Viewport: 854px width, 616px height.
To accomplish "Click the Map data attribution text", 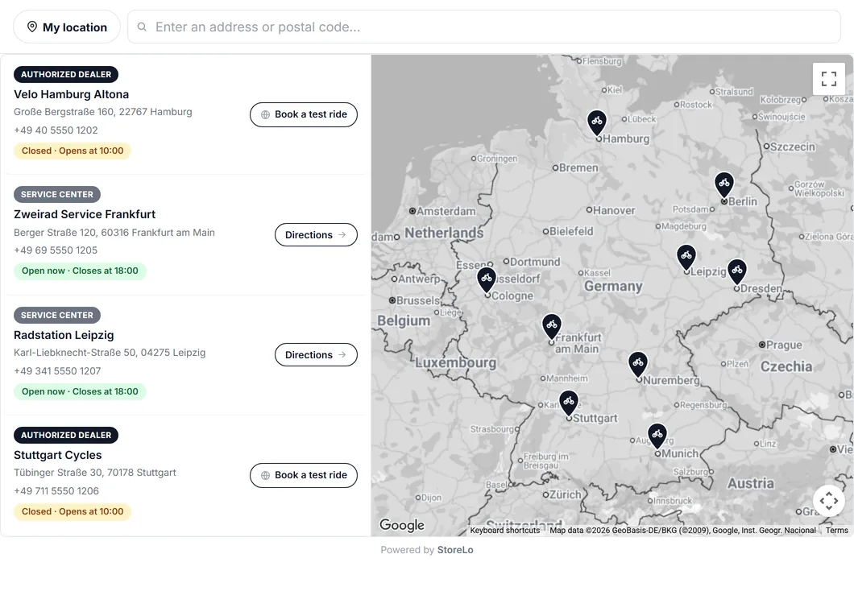I will click(682, 530).
